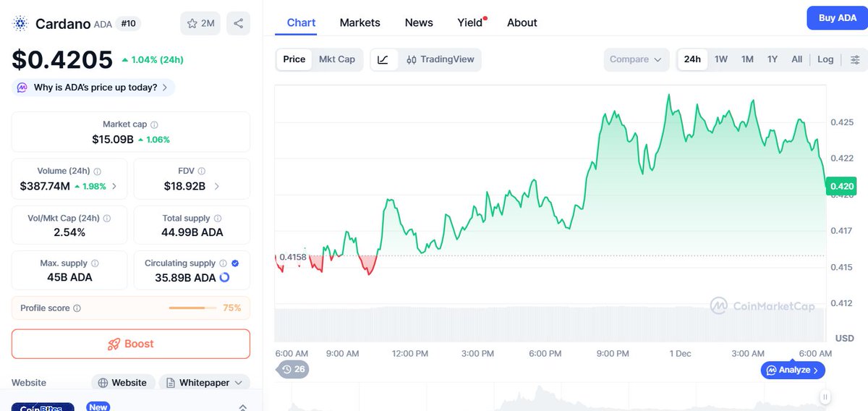This screenshot has height=411, width=868.
Task: Click the Circulating supply info icon
Action: pyautogui.click(x=223, y=263)
